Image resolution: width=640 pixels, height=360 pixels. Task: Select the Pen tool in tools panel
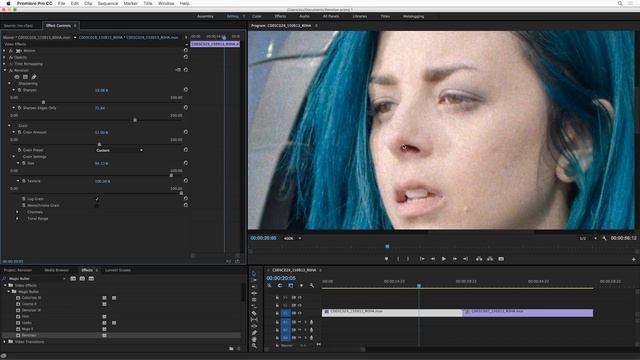[254, 332]
